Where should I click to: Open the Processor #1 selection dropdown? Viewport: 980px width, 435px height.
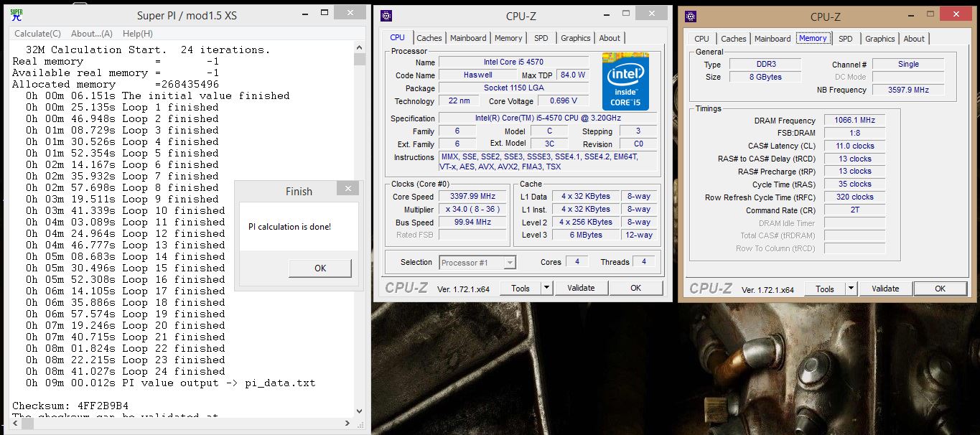point(477,263)
